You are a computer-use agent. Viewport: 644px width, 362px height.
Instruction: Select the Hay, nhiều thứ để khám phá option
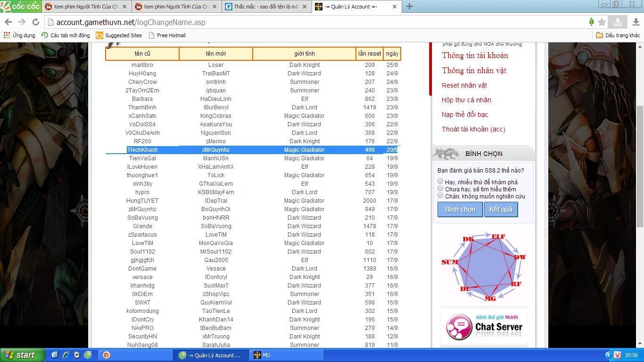440,181
